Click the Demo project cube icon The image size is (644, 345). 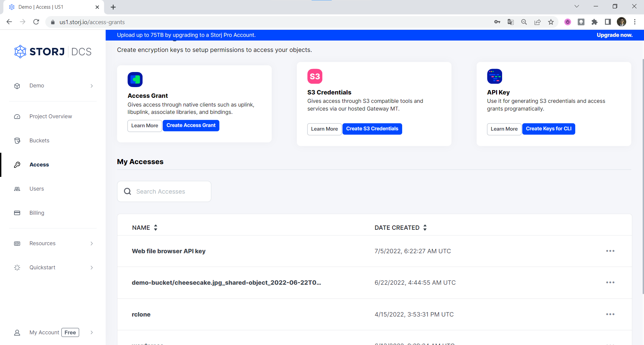tap(17, 86)
